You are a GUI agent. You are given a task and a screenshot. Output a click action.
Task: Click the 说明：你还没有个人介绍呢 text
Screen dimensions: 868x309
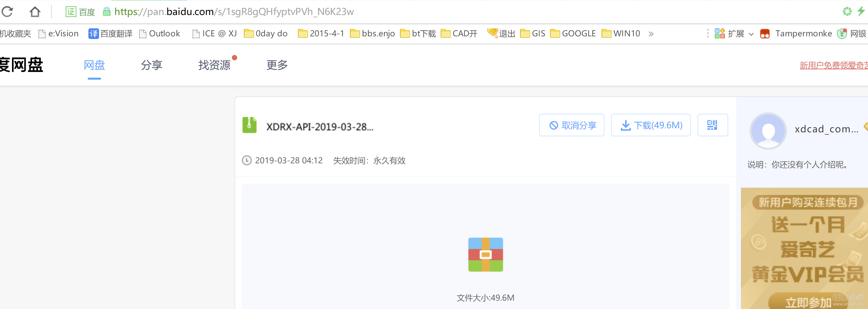click(x=798, y=165)
